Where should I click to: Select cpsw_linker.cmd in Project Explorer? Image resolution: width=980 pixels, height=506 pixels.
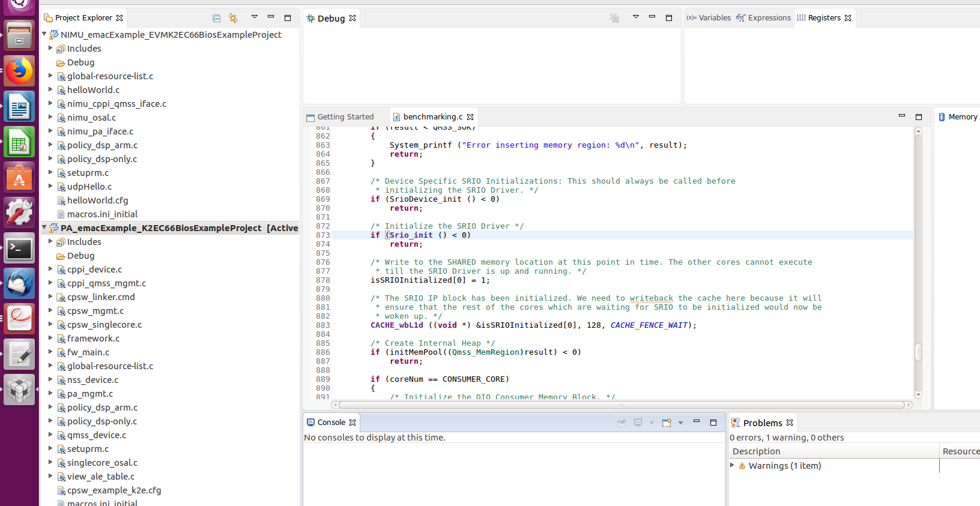click(101, 297)
